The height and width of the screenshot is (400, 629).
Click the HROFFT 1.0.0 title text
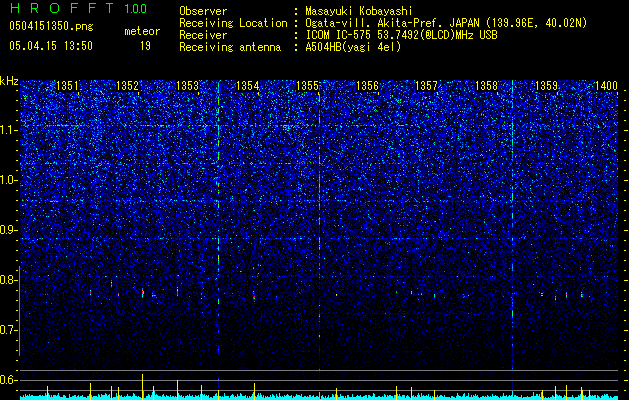(x=78, y=8)
